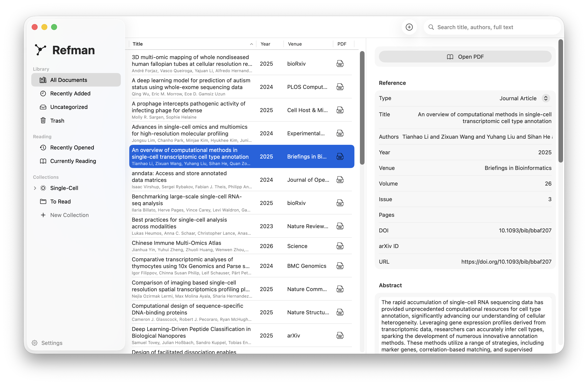Select Recently Opened in sidebar
The height and width of the screenshot is (385, 588).
point(76,147)
